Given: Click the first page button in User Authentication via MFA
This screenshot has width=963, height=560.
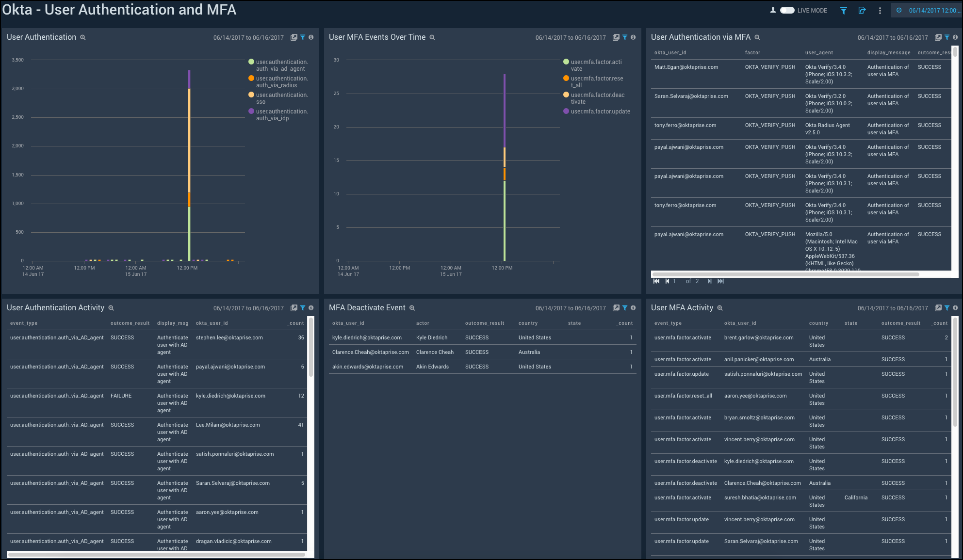Looking at the screenshot, I should coord(656,281).
